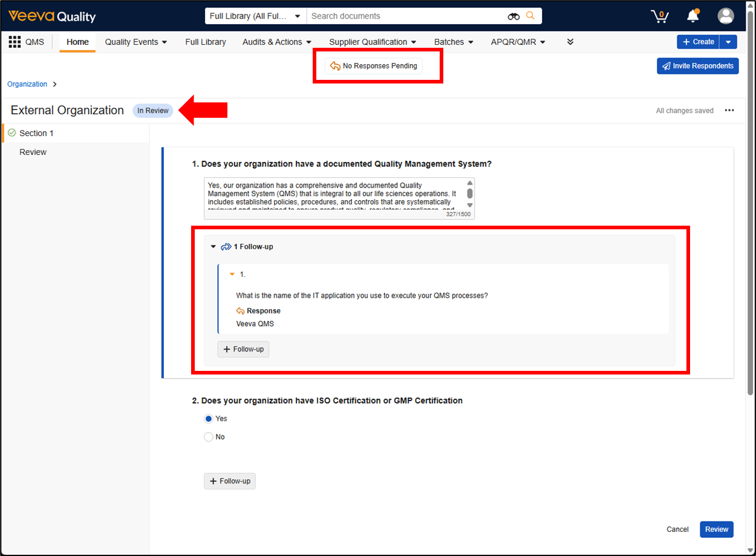Open the QMS app grid icon
This screenshot has width=756, height=556.
15,42
